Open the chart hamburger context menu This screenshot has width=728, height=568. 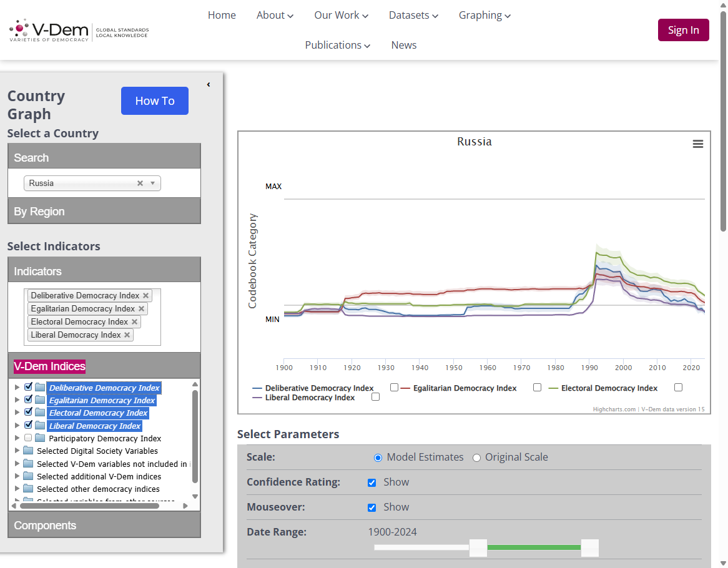(x=697, y=144)
